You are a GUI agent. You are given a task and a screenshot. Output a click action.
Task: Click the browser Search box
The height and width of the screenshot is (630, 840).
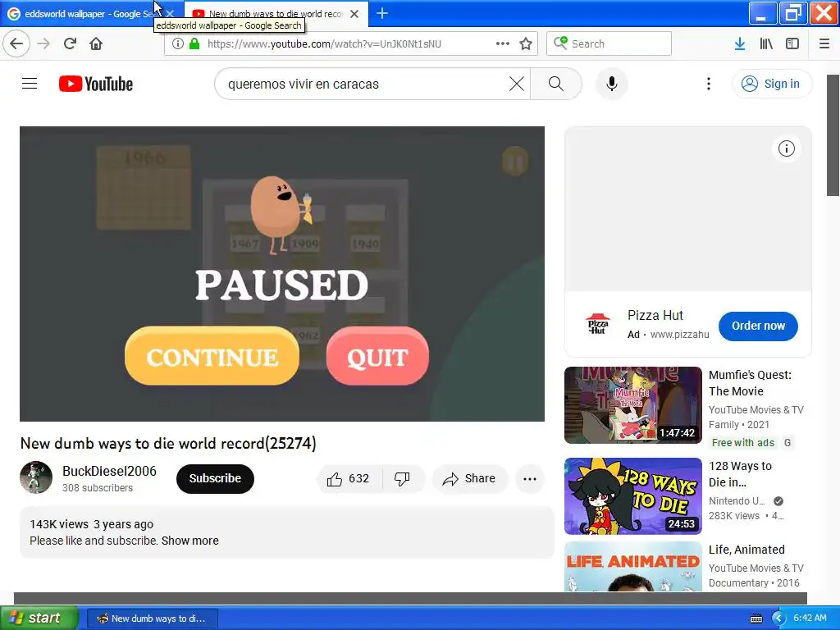609,43
